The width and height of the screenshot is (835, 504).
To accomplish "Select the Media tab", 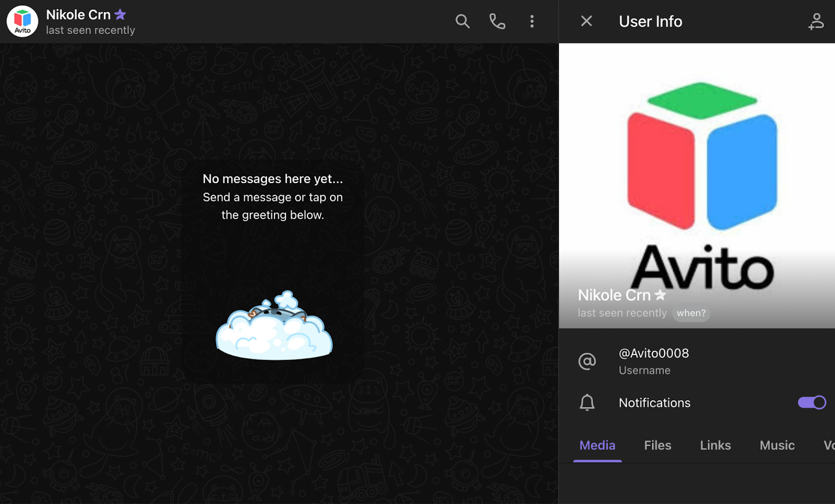I will [x=598, y=445].
